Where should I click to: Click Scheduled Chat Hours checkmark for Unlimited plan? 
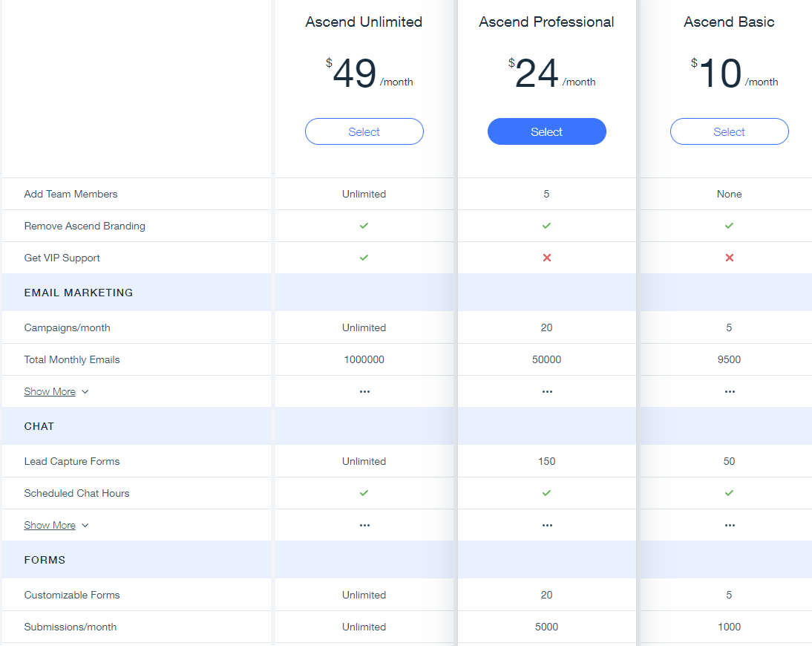click(x=364, y=493)
